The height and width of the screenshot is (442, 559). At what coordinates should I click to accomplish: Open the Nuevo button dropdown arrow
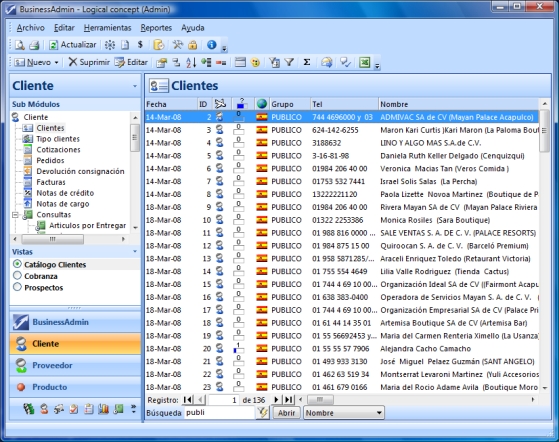[x=56, y=63]
